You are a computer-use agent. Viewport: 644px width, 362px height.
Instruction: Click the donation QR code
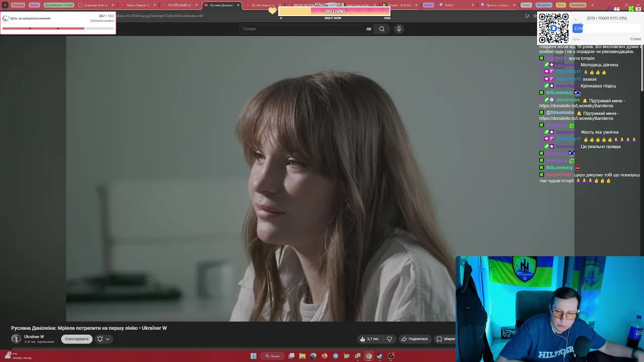pos(553,28)
